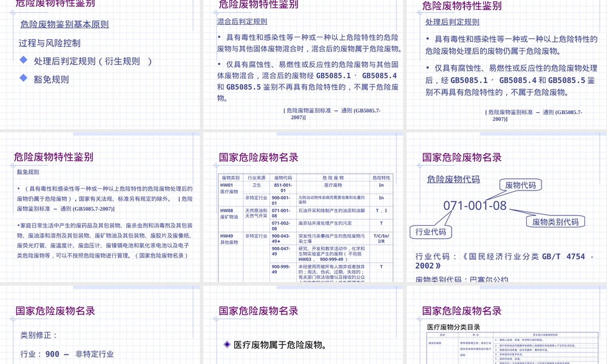607x364 pixels.
Task: Click the 行业来源 table column header
Action: pos(256,178)
